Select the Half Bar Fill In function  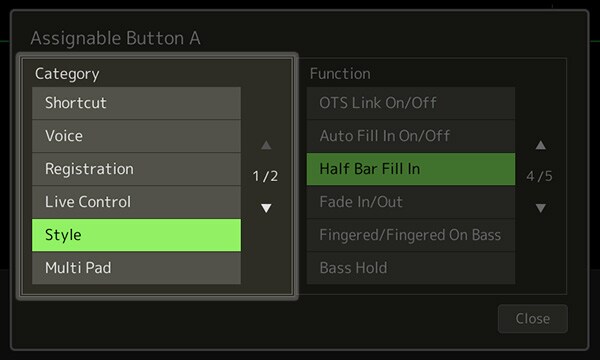[x=411, y=169]
